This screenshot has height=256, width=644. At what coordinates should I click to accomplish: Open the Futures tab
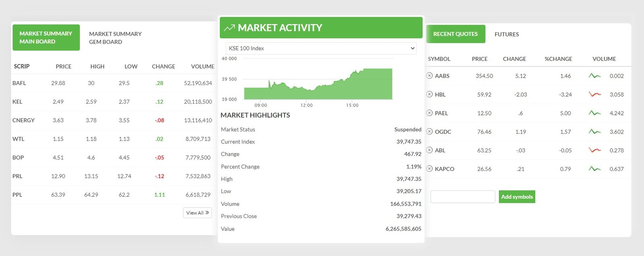(x=506, y=34)
